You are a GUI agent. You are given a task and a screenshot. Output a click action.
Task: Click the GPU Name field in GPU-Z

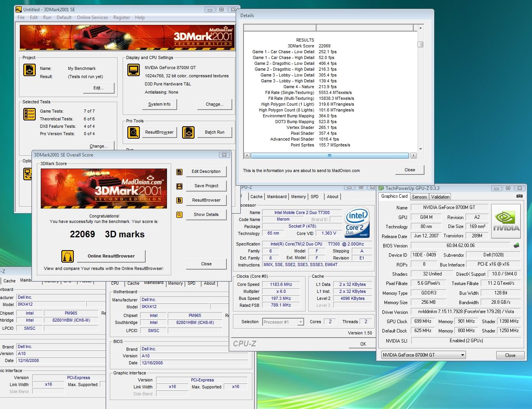tap(449, 207)
